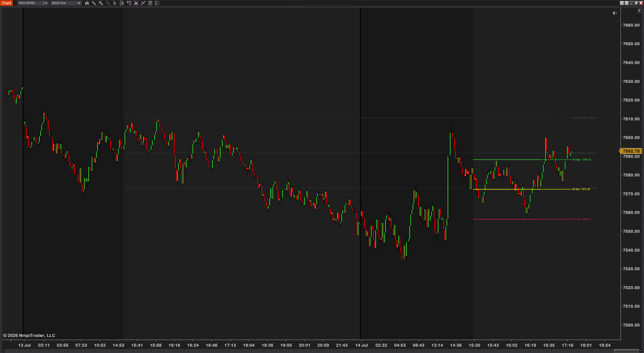Click the 15:30 time axis label
644x353 pixels.
click(474, 345)
